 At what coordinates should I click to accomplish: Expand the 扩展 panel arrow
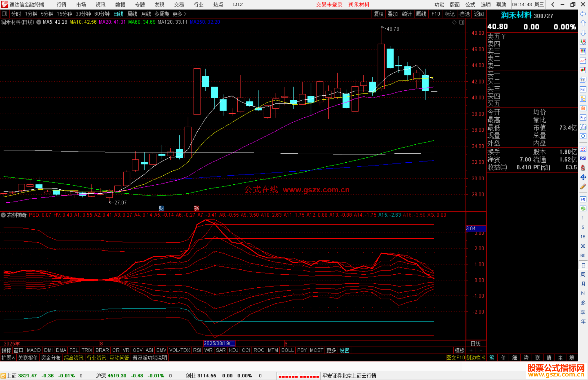coord(8,358)
